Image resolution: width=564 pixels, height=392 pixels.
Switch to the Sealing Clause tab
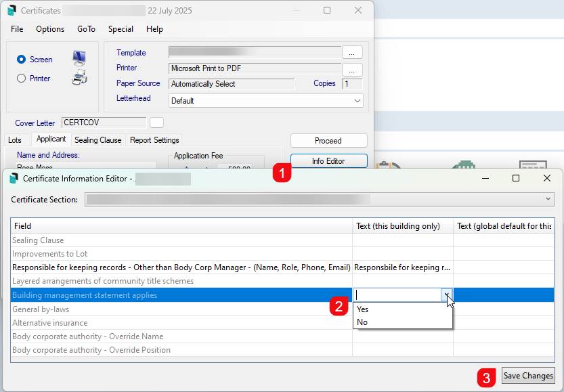(x=97, y=140)
